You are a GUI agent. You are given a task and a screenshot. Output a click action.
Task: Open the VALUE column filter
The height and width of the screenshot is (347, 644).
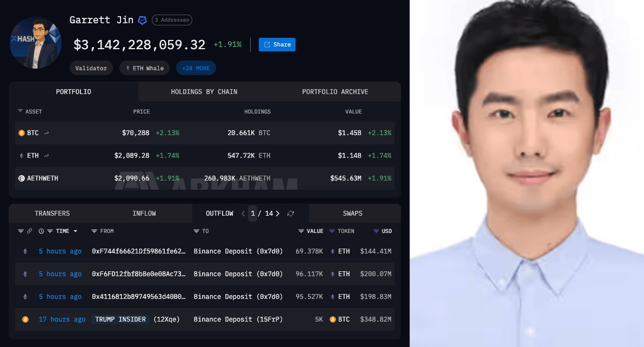pyautogui.click(x=301, y=231)
